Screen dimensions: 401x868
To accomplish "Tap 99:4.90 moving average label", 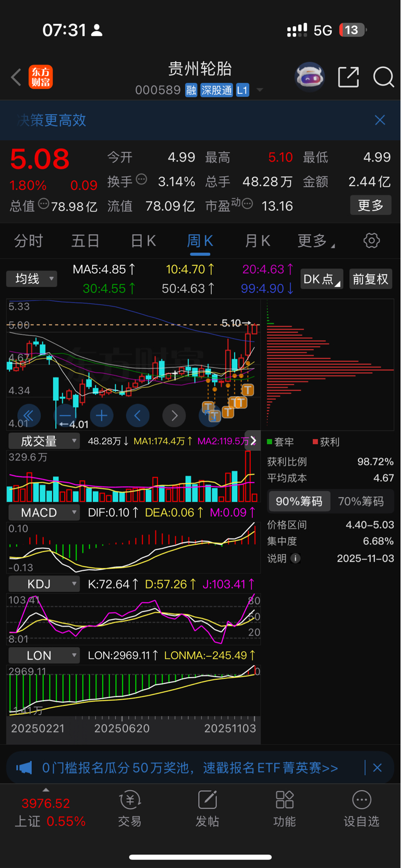I will [268, 288].
